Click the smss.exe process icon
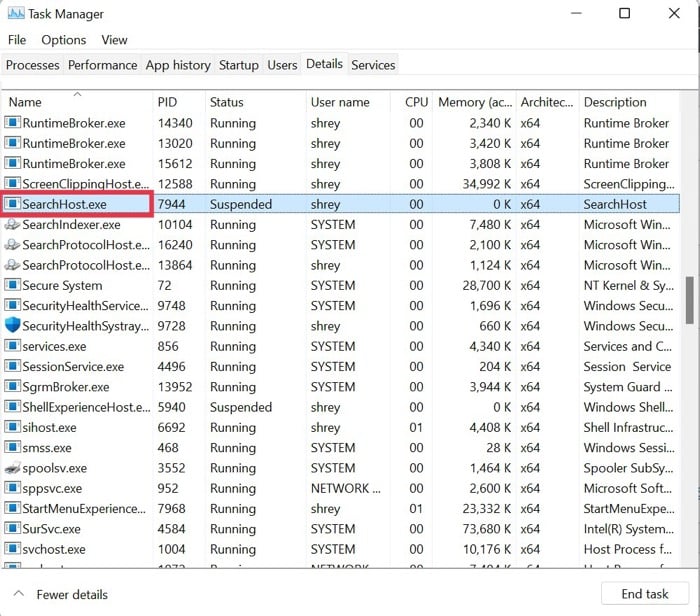 point(12,447)
